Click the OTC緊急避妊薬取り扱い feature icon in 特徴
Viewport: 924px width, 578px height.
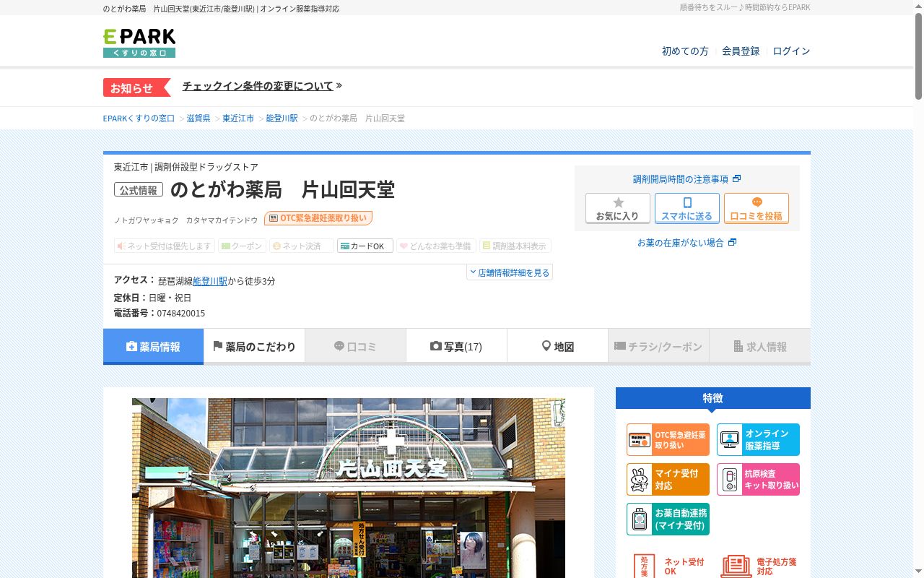pyautogui.click(x=640, y=439)
